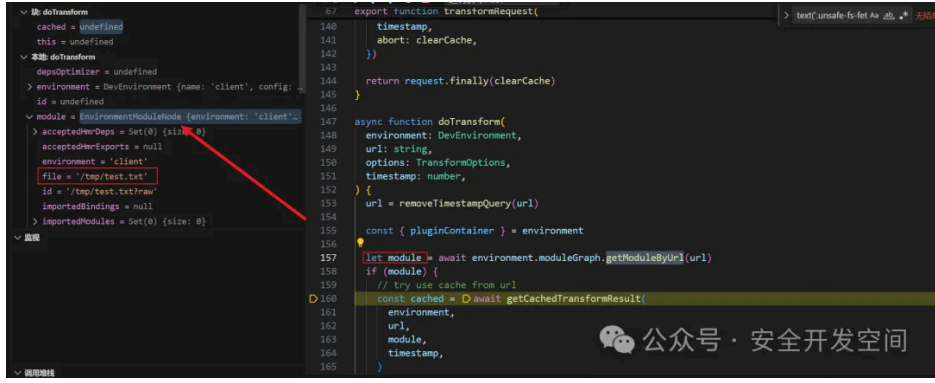
Task: Select the cached = undefined variable
Action: click(80, 27)
